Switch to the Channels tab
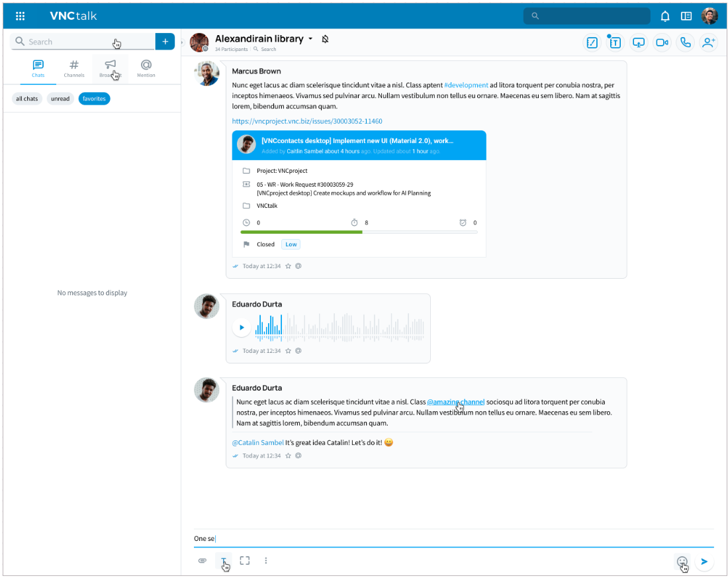728x578 pixels. [x=74, y=68]
